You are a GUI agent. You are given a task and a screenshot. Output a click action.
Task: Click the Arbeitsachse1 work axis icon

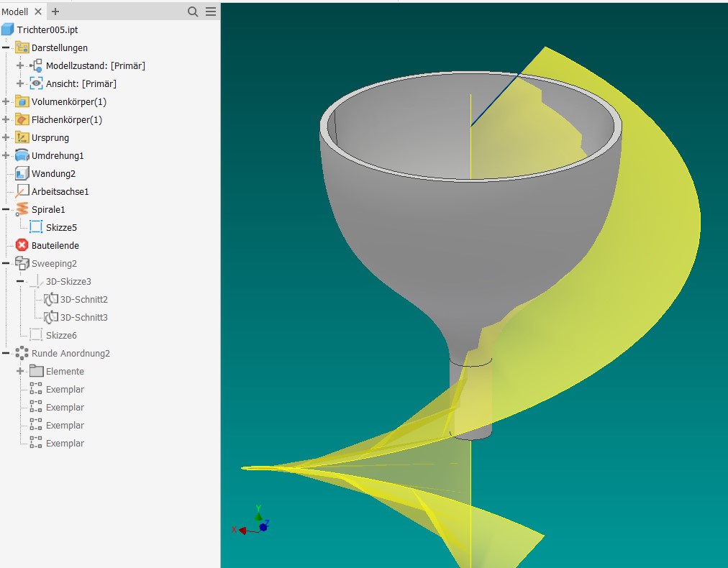(x=22, y=191)
